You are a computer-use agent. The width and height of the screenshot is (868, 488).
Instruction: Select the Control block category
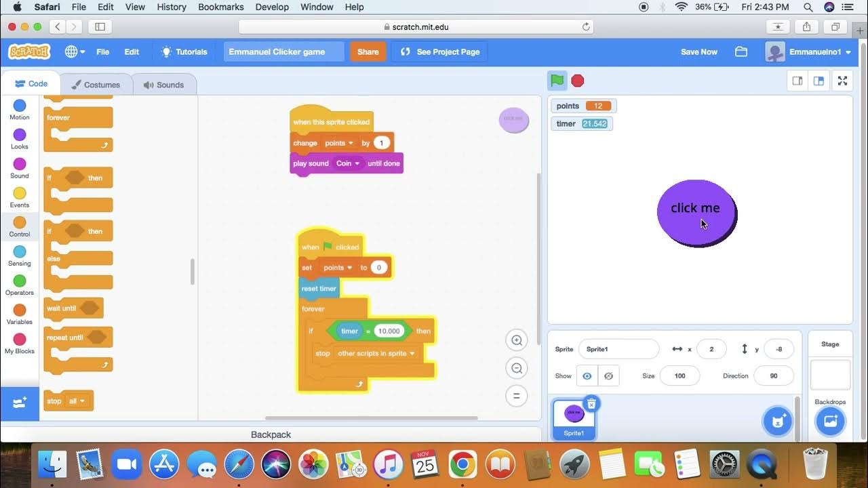(x=20, y=226)
